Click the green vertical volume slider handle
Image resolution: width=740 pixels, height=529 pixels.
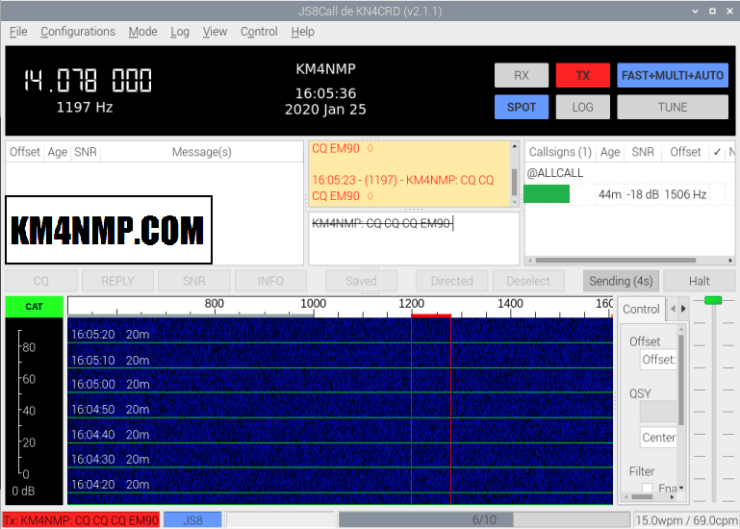coord(713,300)
